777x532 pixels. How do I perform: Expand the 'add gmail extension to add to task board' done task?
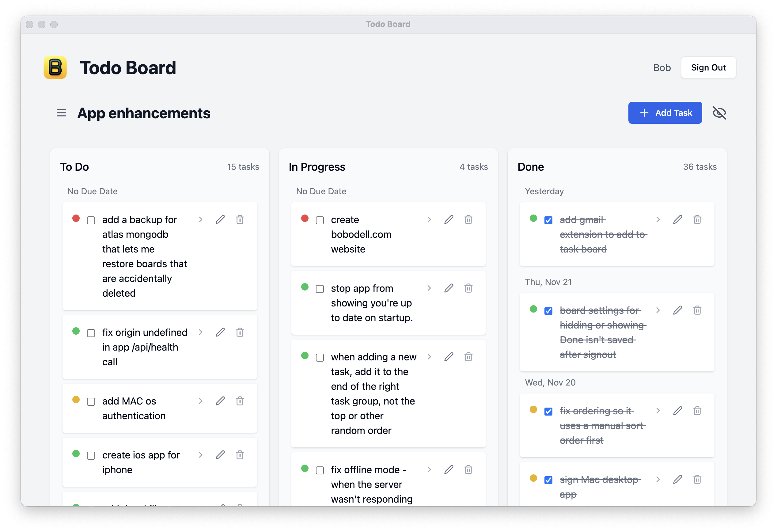[x=657, y=218]
